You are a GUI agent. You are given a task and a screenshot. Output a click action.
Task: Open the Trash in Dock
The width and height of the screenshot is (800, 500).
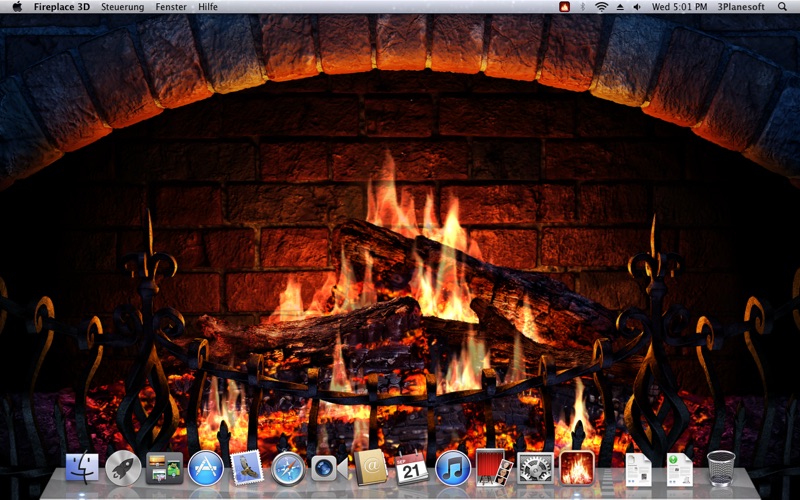(721, 468)
